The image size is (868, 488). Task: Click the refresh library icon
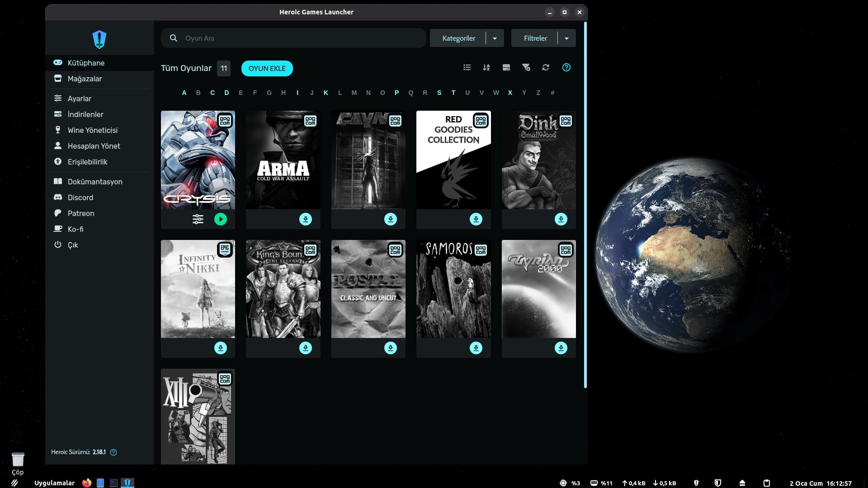coord(546,67)
